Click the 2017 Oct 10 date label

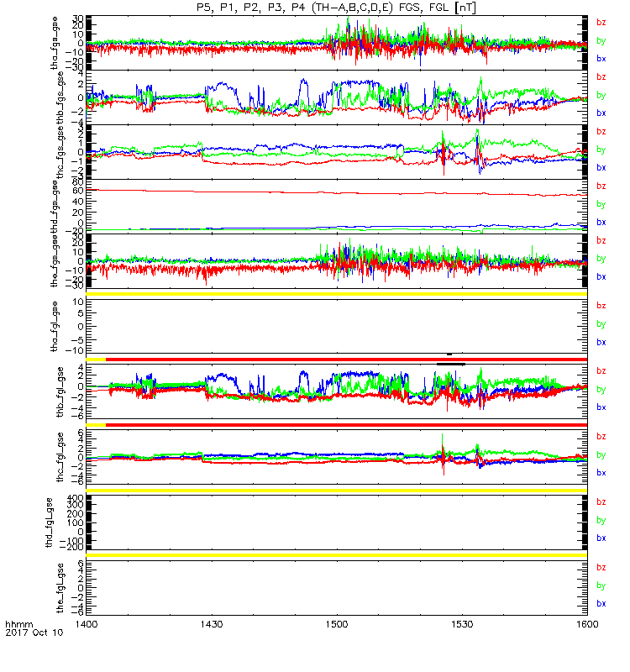[x=34, y=633]
